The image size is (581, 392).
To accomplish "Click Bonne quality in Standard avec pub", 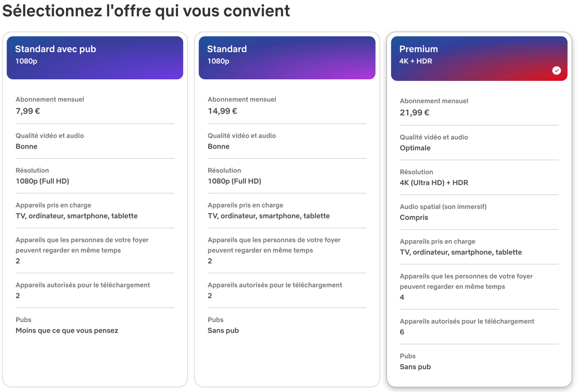I will pos(26,147).
